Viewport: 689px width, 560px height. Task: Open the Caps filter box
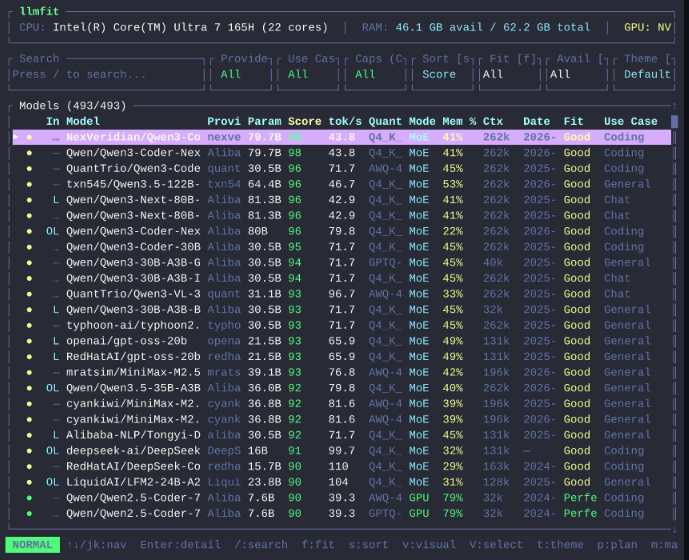pos(375,74)
